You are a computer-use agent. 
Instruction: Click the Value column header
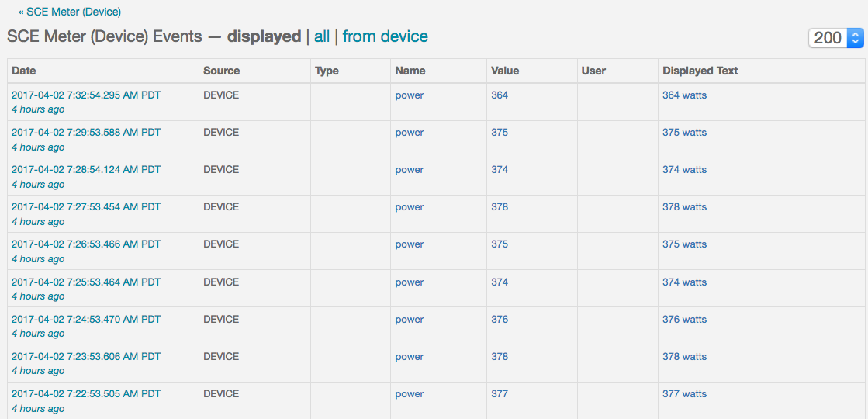[505, 71]
